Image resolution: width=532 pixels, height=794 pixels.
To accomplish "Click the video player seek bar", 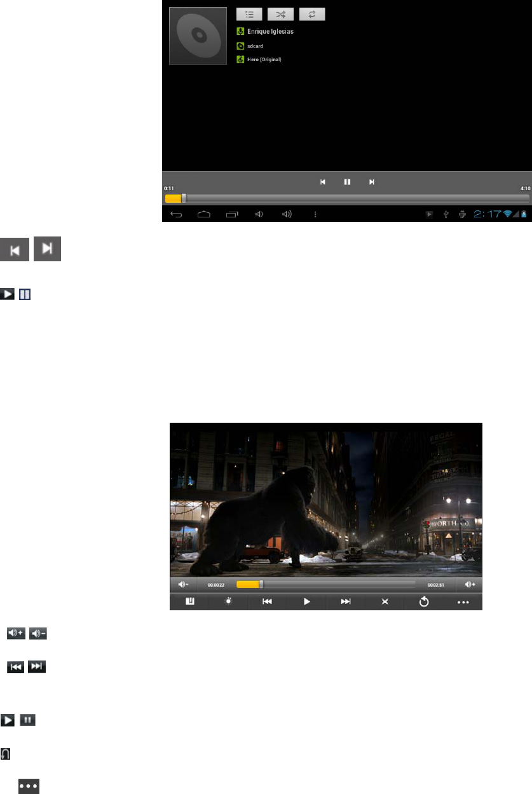I will [325, 584].
